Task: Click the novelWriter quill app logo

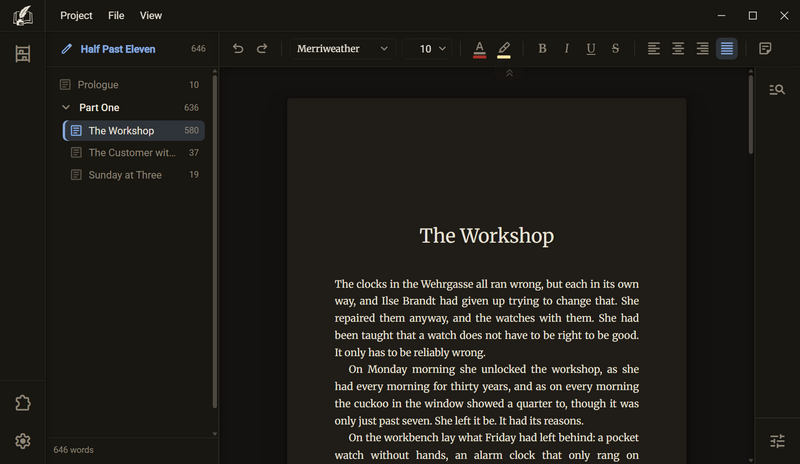Action: click(x=22, y=16)
